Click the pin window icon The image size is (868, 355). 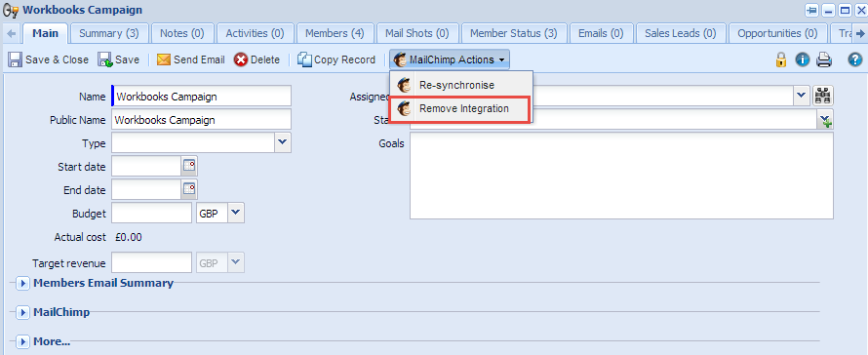pyautogui.click(x=812, y=11)
